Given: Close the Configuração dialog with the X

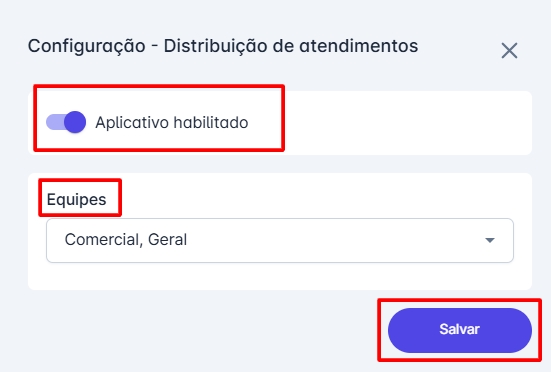Looking at the screenshot, I should tap(509, 51).
